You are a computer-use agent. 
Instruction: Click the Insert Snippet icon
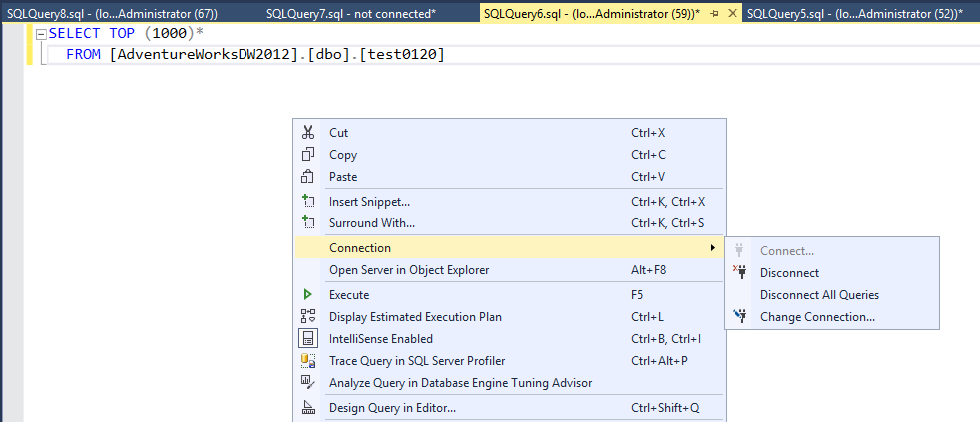point(307,202)
